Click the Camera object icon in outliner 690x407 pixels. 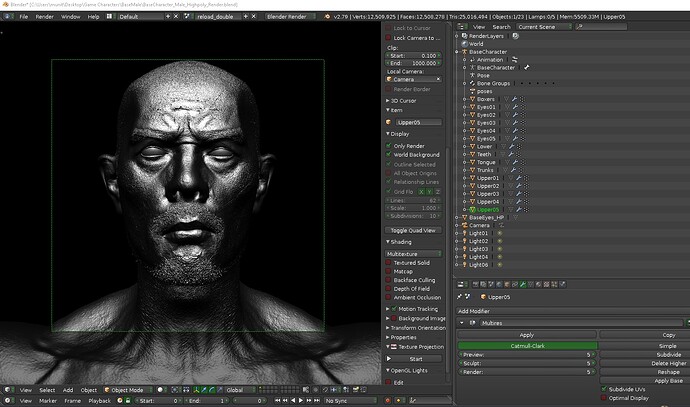tap(465, 225)
